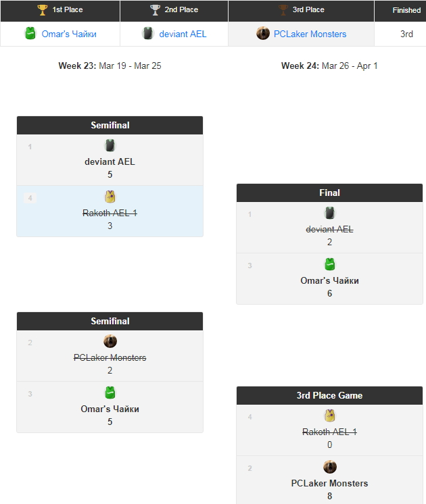This screenshot has width=426, height=504.
Task: Click the silver 2nd Place trophy icon
Action: tap(156, 10)
